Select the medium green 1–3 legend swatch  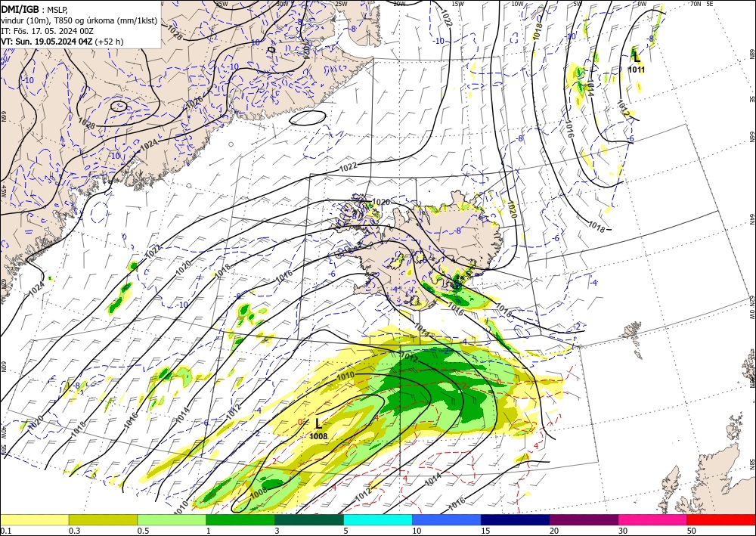(x=240, y=519)
